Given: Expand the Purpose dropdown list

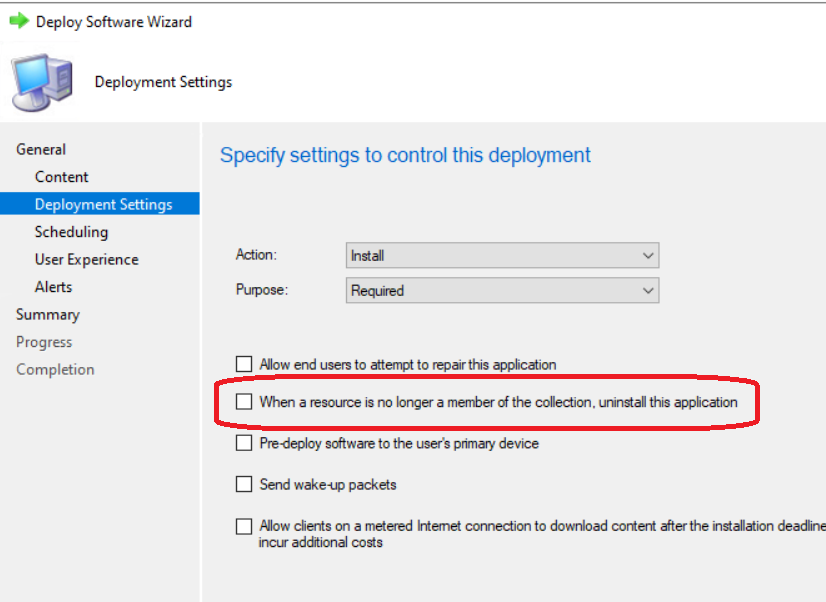Looking at the screenshot, I should [502, 291].
